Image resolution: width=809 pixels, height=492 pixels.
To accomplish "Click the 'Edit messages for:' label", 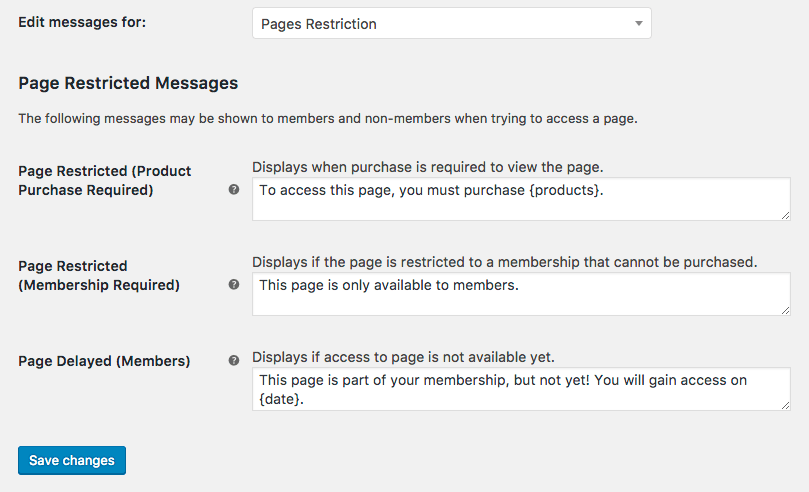I will [82, 21].
